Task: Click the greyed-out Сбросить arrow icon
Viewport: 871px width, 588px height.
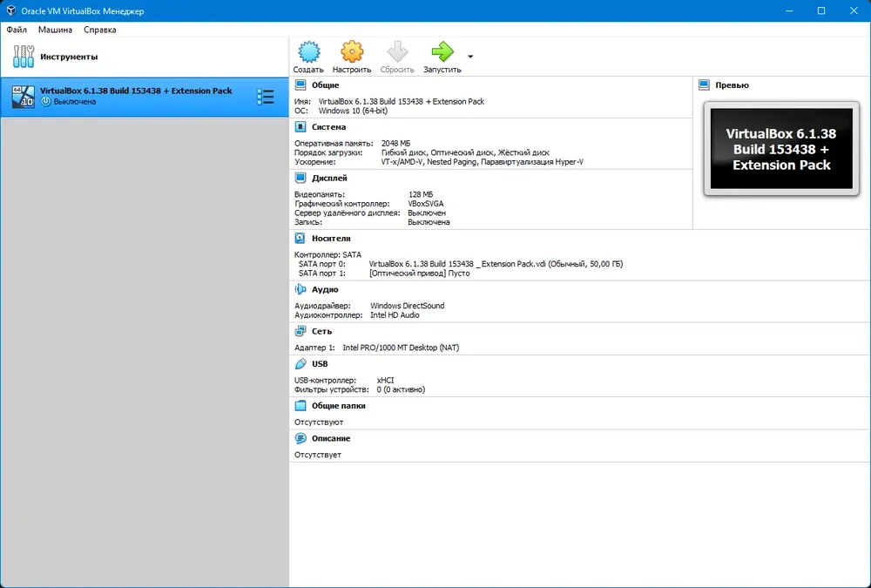Action: 397,51
